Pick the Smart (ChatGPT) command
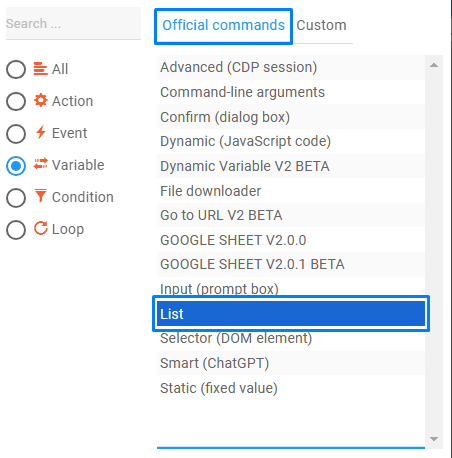Screen dimensions: 452x458 point(291,363)
